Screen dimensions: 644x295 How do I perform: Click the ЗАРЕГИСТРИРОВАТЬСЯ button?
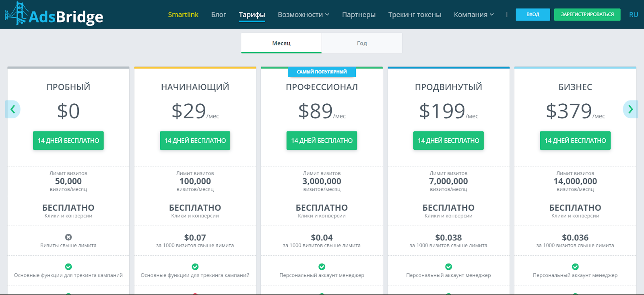(x=587, y=14)
